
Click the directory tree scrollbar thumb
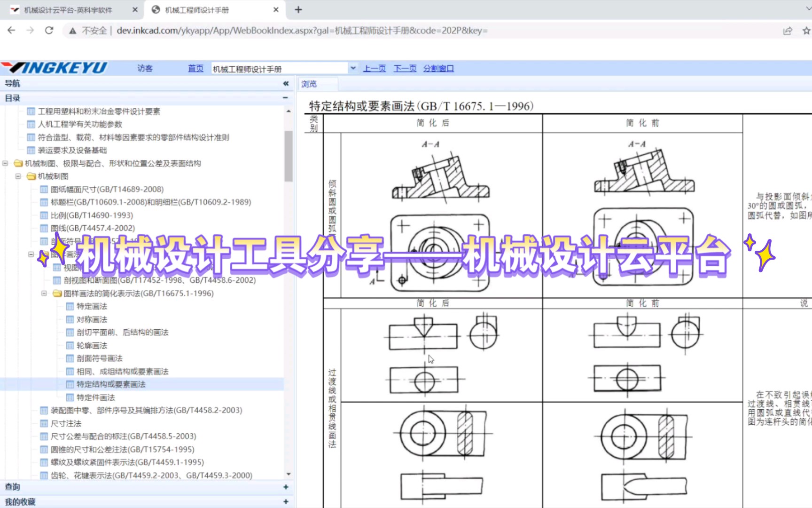(289, 156)
